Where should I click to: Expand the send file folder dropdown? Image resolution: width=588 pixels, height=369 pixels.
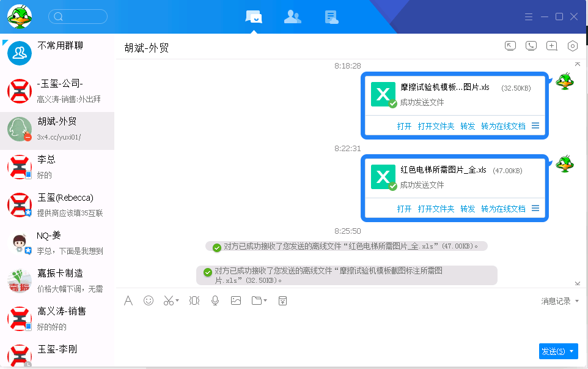(265, 300)
